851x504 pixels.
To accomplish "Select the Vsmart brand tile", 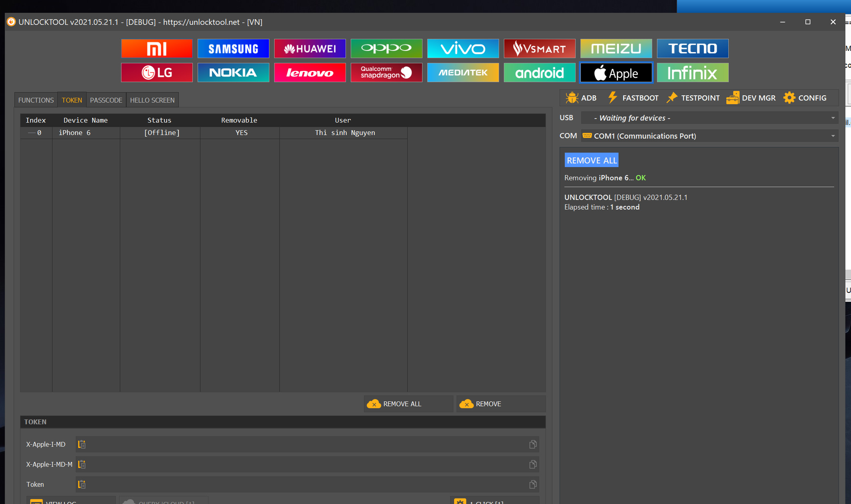I will (540, 48).
